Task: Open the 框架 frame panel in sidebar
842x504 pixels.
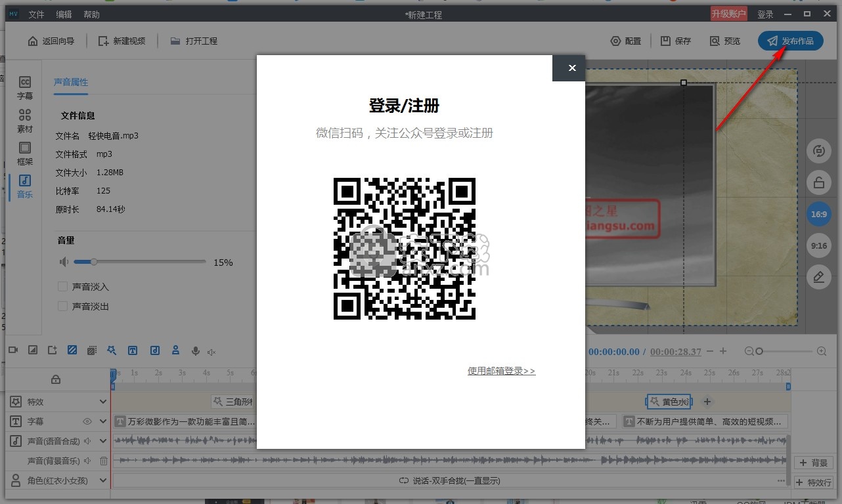Action: coord(25,154)
